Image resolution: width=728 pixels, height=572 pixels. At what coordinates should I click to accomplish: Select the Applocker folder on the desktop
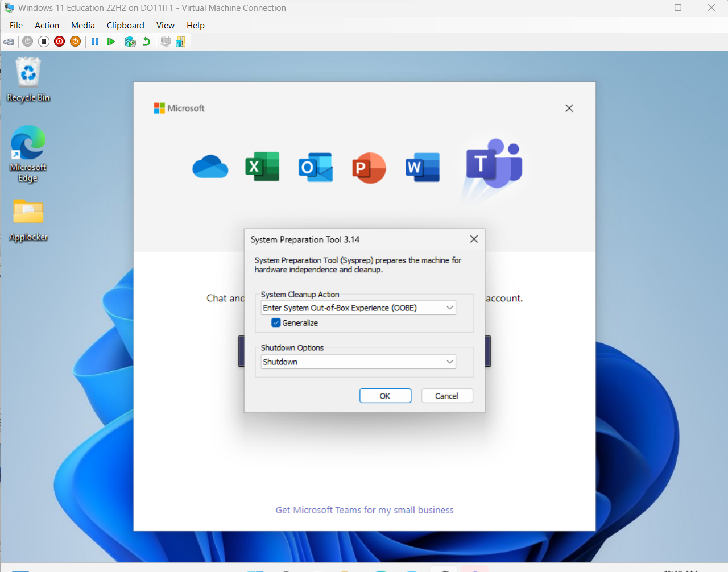(28, 221)
